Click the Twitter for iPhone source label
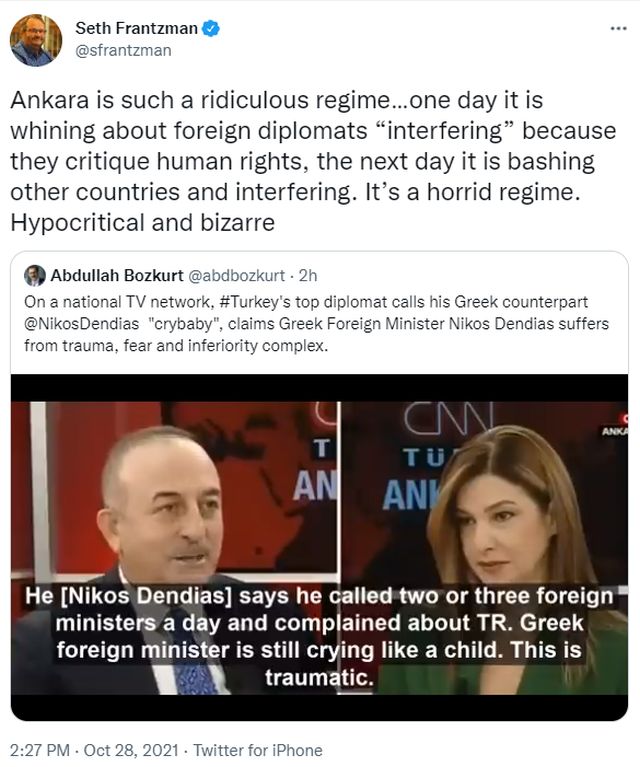 [x=258, y=750]
